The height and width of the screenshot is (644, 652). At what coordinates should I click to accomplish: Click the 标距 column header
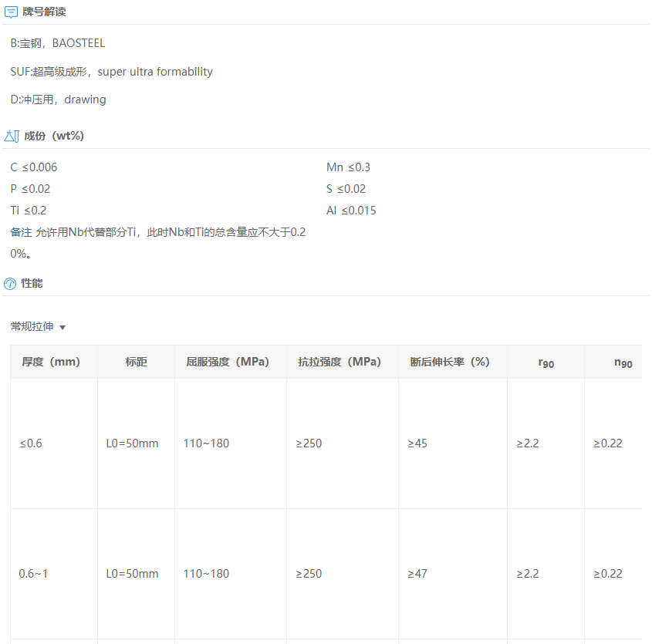[x=137, y=362]
